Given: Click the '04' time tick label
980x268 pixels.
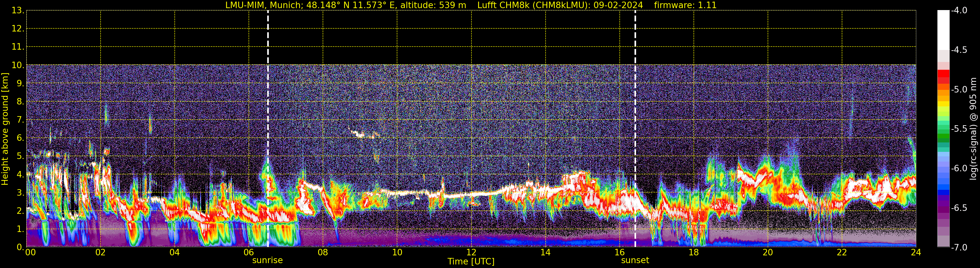Looking at the screenshot, I should pos(175,252).
